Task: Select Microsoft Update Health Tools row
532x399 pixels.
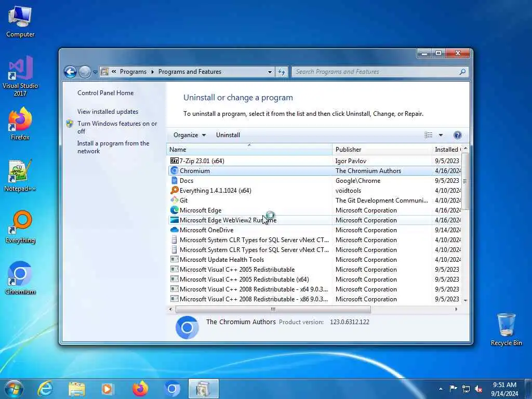Action: pos(315,260)
